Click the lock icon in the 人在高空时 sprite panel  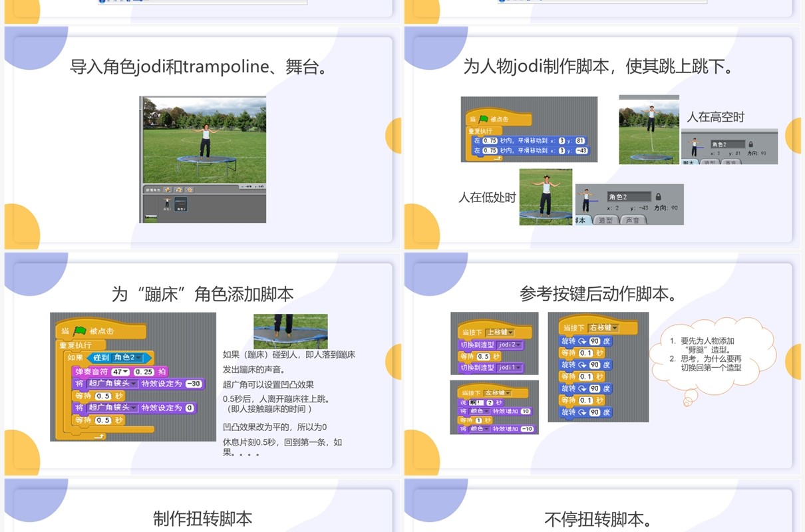pyautogui.click(x=750, y=144)
